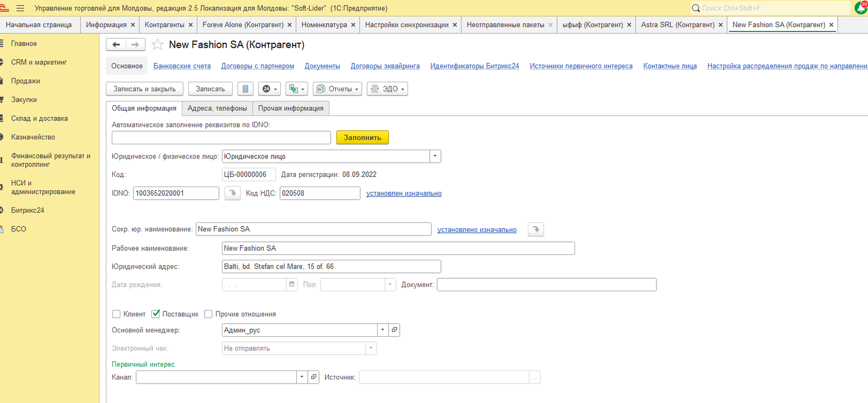The image size is (868, 403).
Task: Open the Банковские счета link
Action: click(x=182, y=66)
